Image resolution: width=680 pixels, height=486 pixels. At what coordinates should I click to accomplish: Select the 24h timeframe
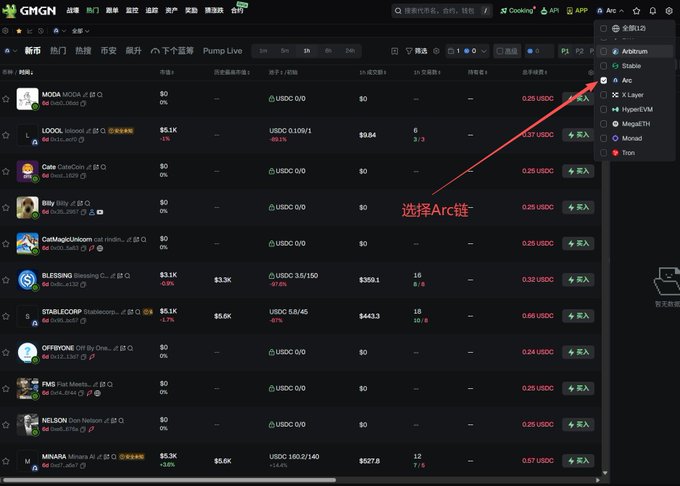click(x=350, y=51)
